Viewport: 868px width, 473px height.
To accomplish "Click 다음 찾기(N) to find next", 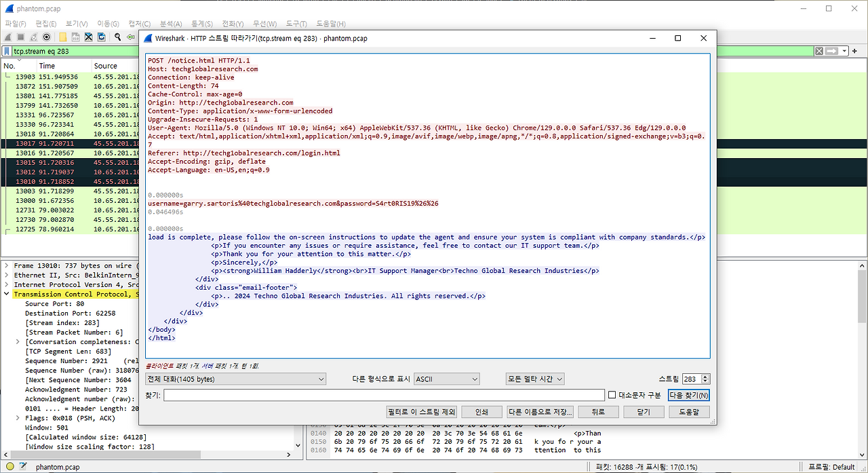I will (x=688, y=394).
